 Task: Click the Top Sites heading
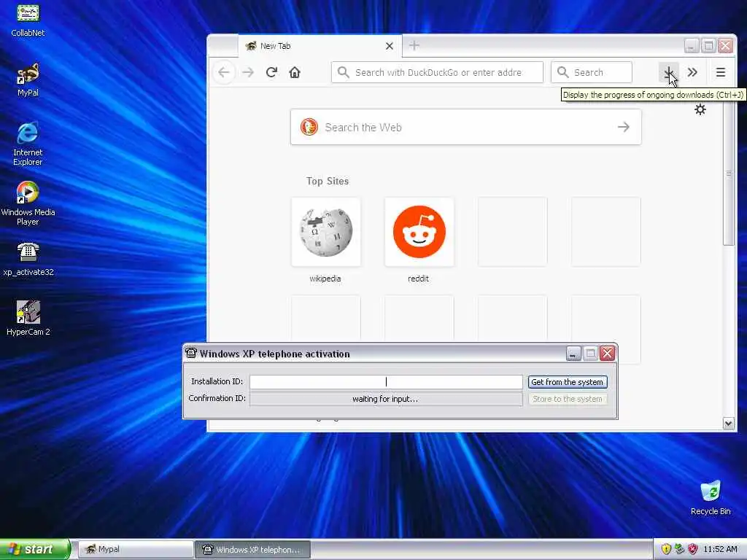tap(328, 181)
